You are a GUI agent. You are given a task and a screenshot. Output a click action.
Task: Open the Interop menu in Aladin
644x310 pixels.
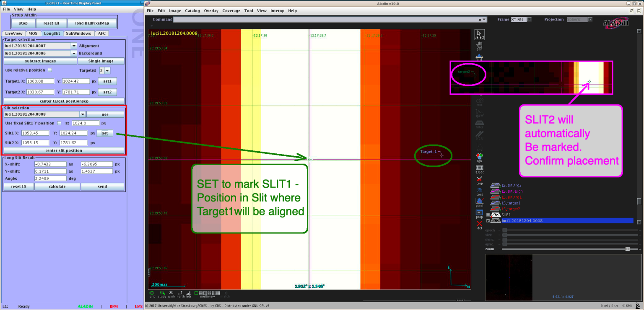tap(278, 11)
